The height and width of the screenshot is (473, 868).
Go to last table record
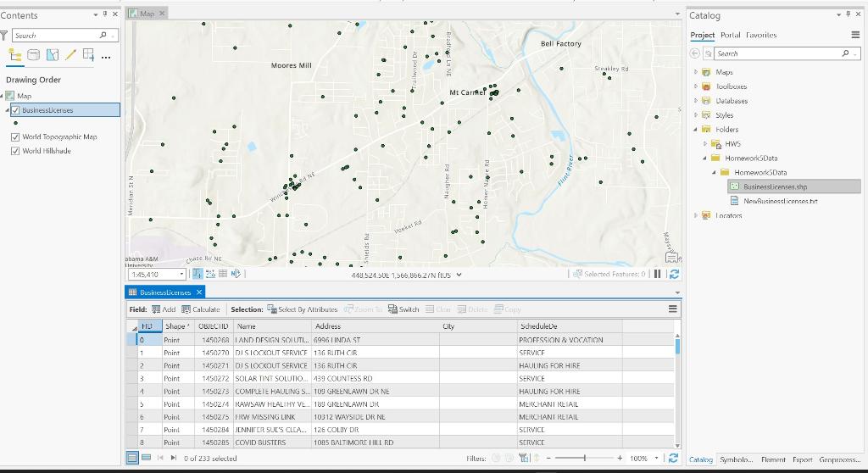pyautogui.click(x=173, y=458)
